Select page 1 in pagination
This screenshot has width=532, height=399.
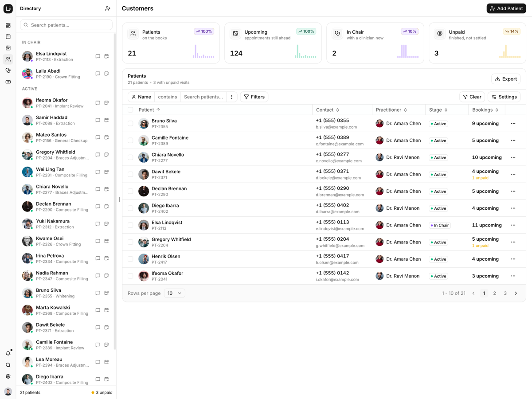click(x=484, y=293)
